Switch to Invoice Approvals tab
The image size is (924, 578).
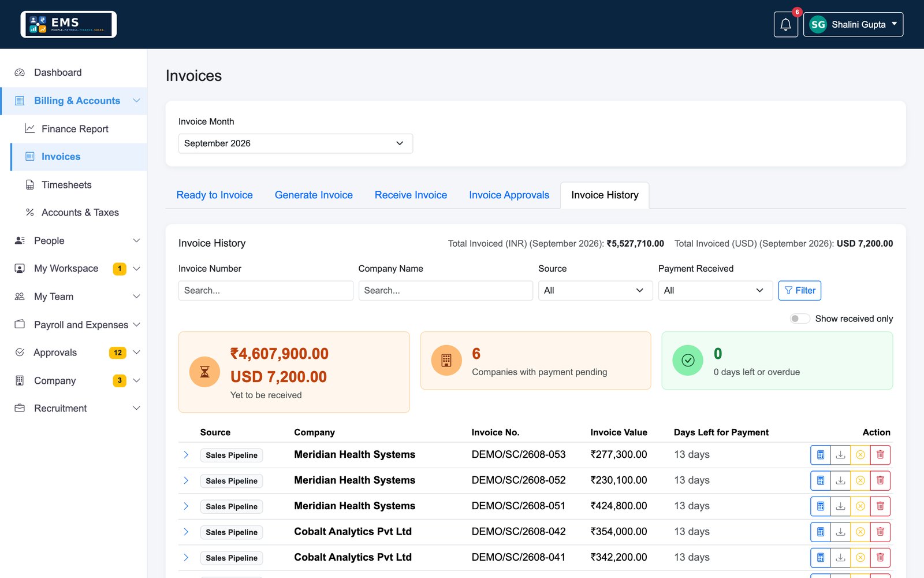tap(509, 195)
